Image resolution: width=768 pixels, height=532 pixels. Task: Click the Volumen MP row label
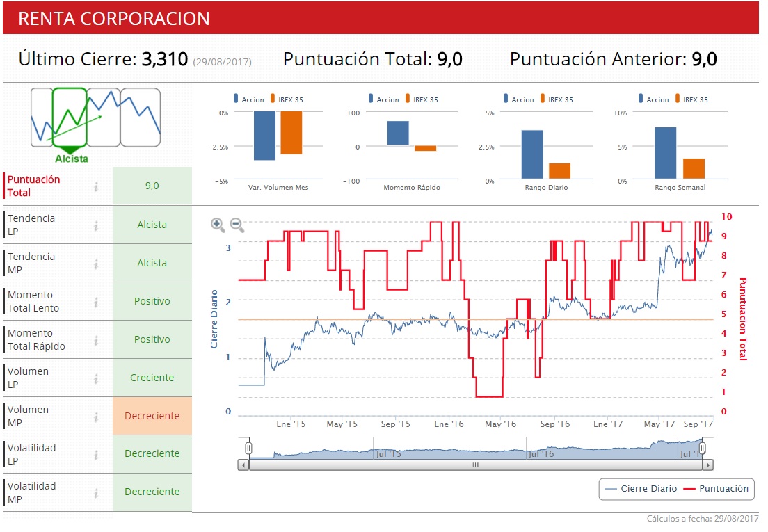(x=28, y=416)
